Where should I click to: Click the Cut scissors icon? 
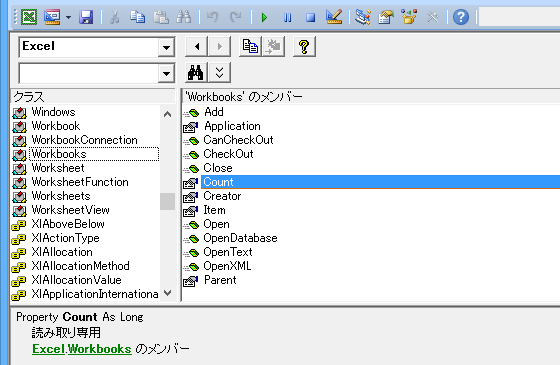tap(114, 17)
